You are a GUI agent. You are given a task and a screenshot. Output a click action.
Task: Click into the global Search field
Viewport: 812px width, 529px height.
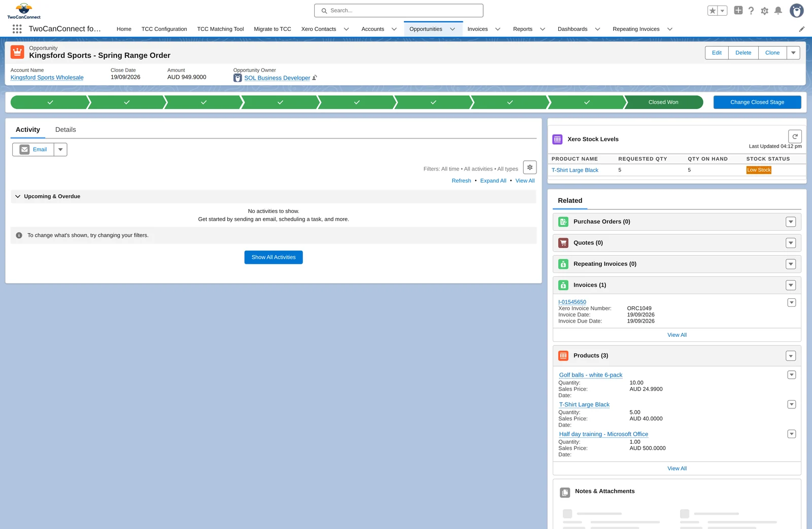[x=399, y=11]
